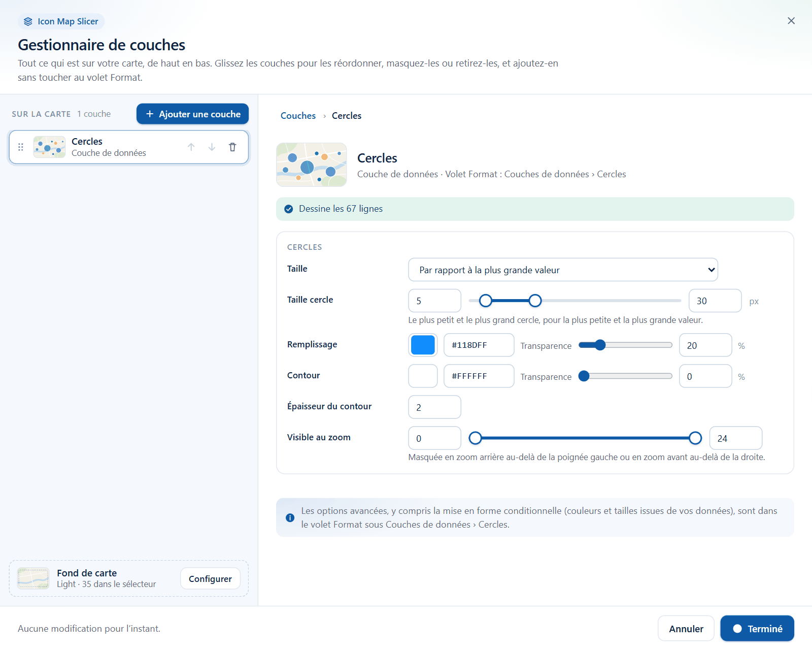
Task: Open the Taille sizing dropdown
Action: (x=563, y=270)
